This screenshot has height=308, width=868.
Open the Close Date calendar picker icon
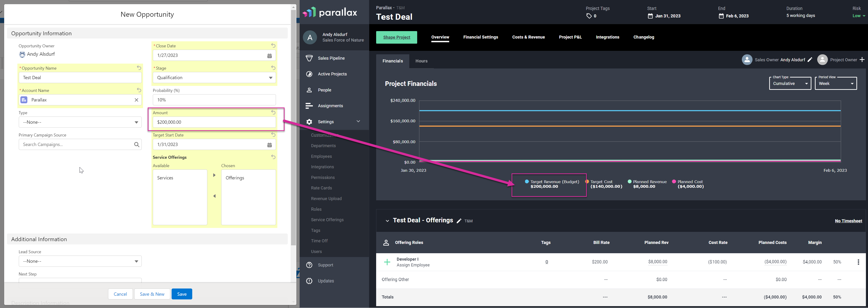coord(269,56)
